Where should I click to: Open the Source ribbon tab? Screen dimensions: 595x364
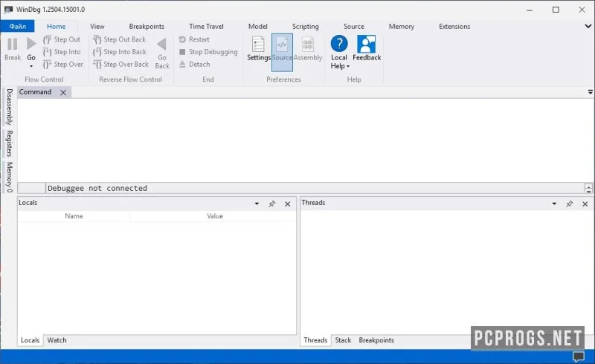coord(354,27)
